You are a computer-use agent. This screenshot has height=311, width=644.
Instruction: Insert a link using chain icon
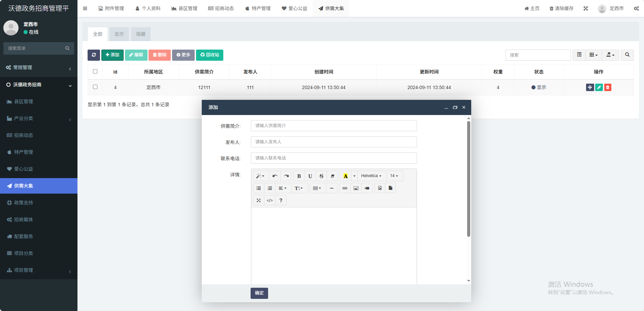[345, 188]
